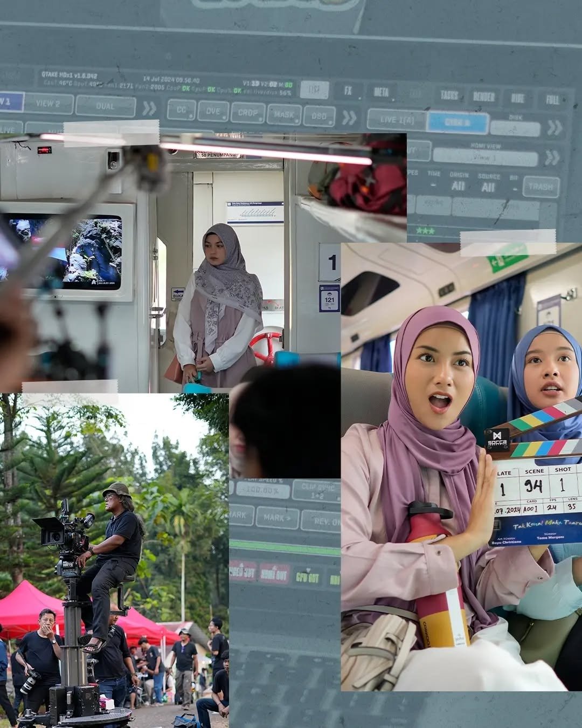
Task: Select the DUAL view tab
Action: 105,106
